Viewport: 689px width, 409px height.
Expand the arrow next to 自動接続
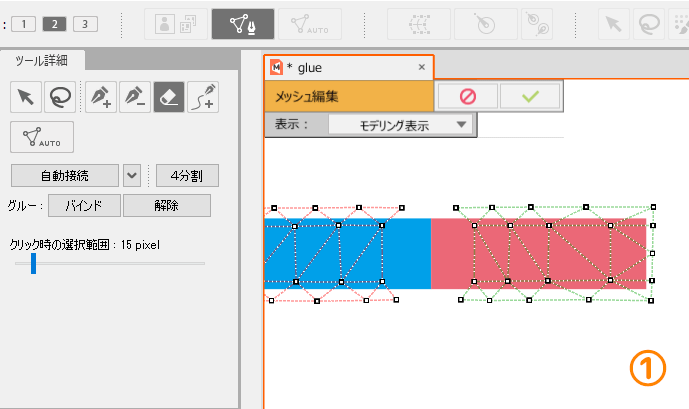pyautogui.click(x=133, y=176)
